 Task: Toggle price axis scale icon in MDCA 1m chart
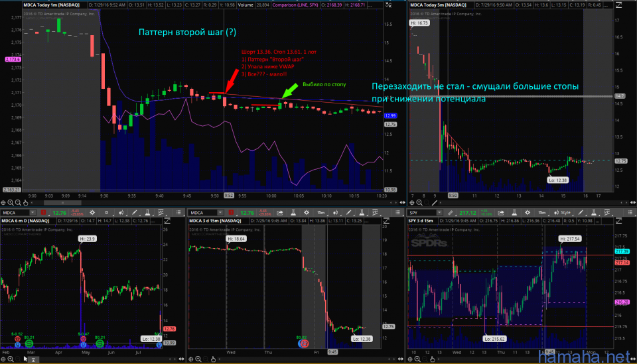click(388, 5)
